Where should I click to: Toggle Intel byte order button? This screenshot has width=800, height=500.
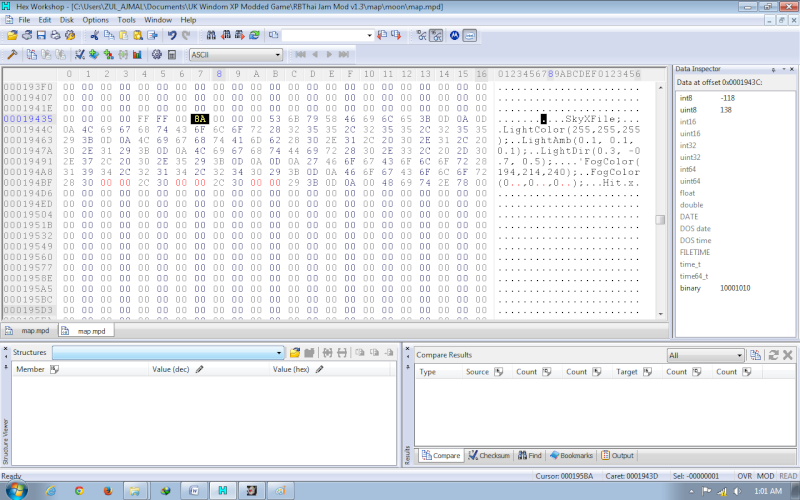470,35
